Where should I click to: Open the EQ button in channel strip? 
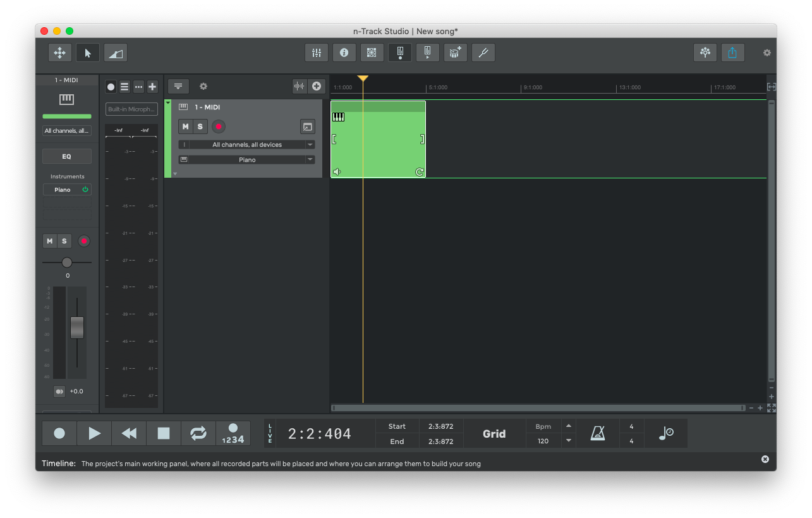point(67,156)
